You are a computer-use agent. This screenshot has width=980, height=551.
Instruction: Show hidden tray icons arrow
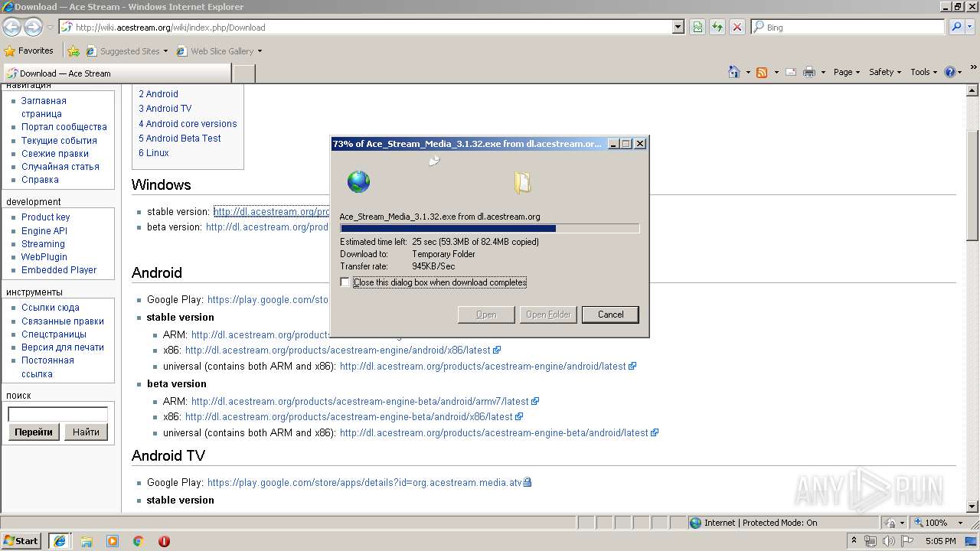[854, 541]
